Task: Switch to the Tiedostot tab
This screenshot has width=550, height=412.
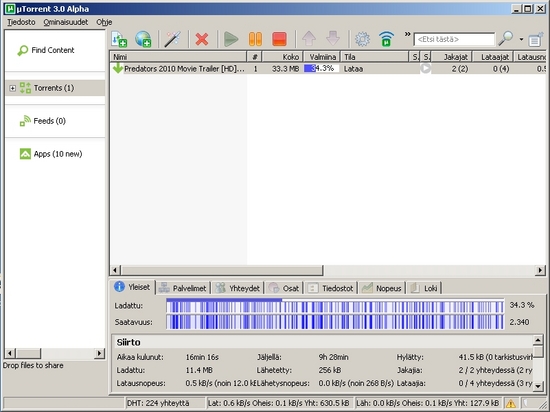Action: tap(331, 288)
